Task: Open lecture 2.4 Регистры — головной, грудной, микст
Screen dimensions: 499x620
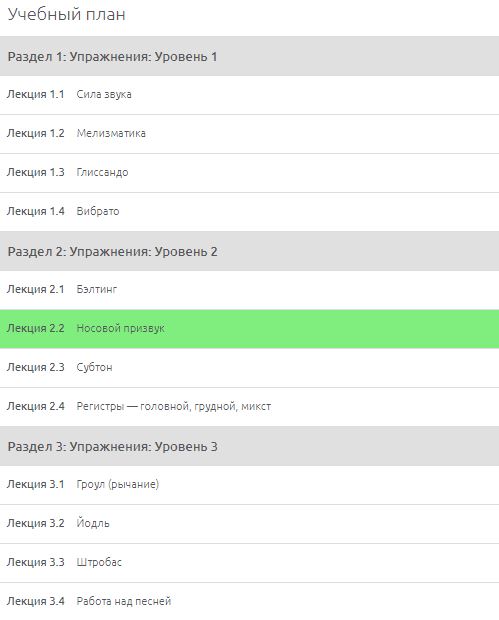Action: click(250, 406)
